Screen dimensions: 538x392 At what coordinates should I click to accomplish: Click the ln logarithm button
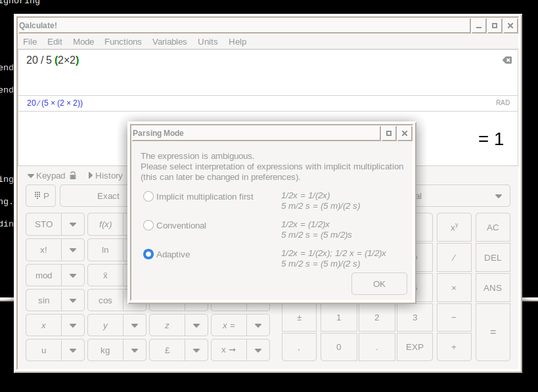point(105,250)
